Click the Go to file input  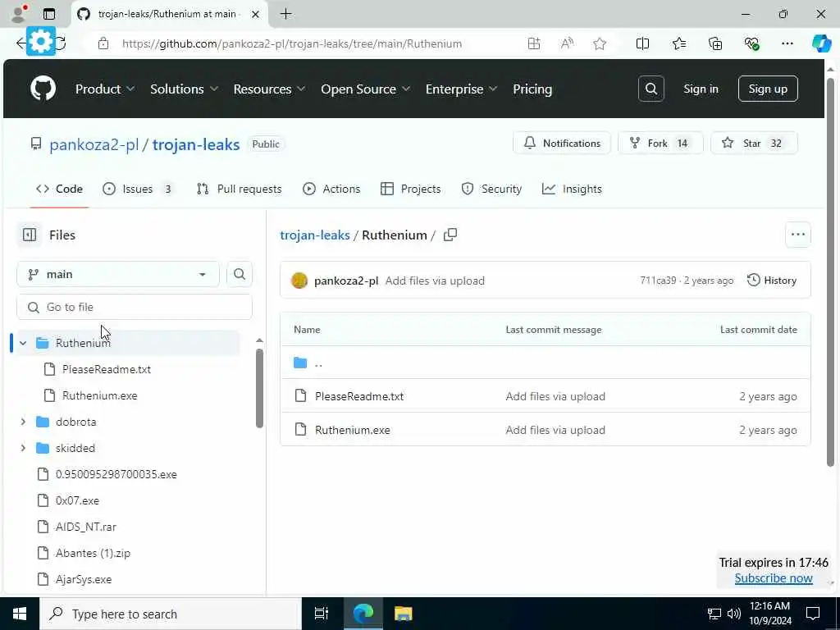click(135, 307)
